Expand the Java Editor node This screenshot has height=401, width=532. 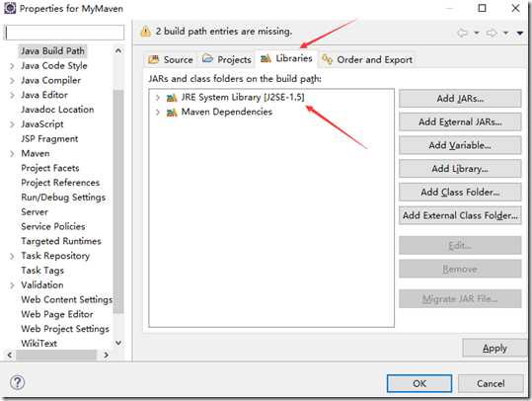click(12, 95)
